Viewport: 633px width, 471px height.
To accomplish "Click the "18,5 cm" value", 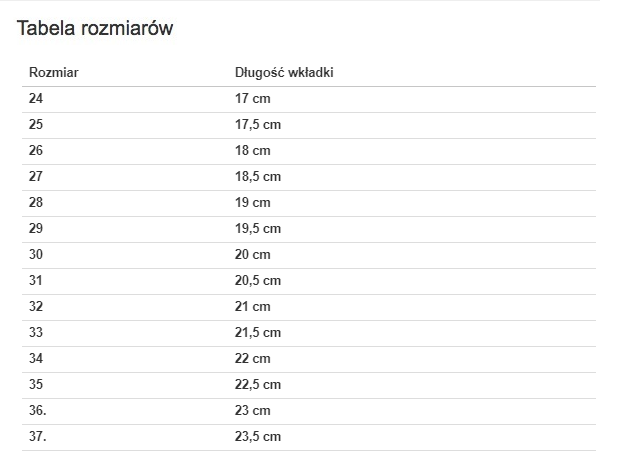I will coord(258,177).
